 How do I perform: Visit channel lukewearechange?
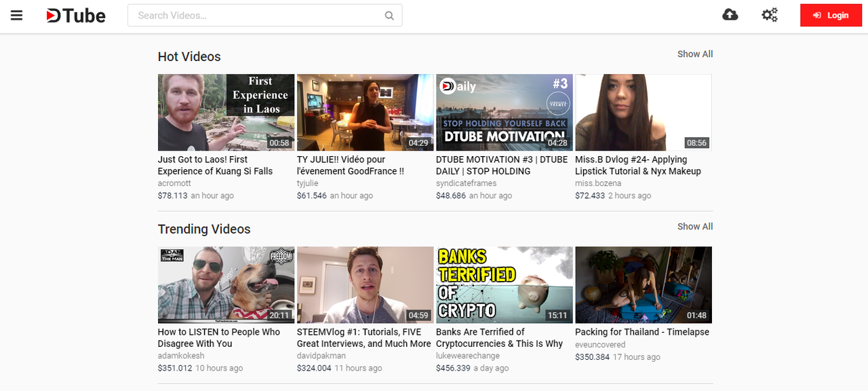468,356
